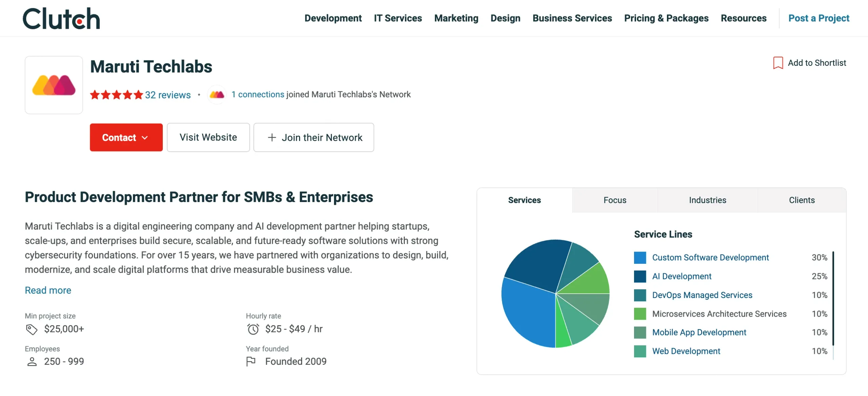Click the Clutch logo

tap(60, 18)
